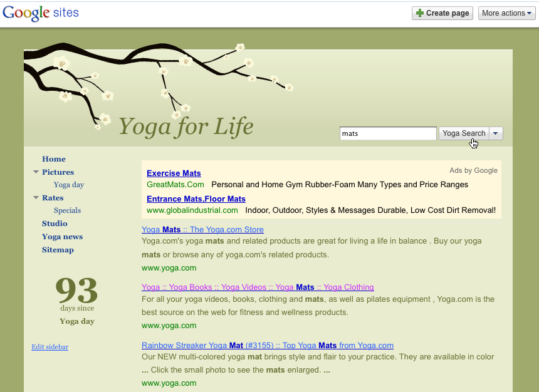The width and height of the screenshot is (539, 392).
Task: Open the Rates page link
Action: click(x=53, y=198)
